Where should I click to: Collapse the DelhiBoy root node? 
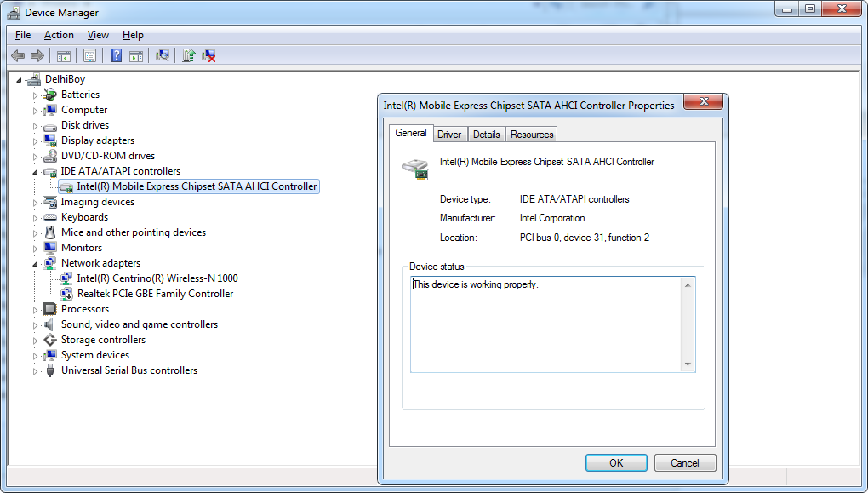tap(19, 80)
